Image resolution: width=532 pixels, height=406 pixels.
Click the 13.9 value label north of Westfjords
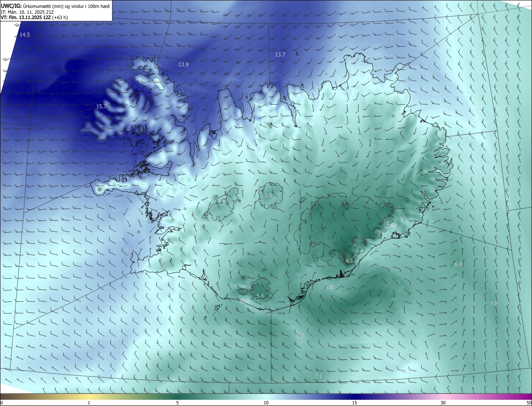pyautogui.click(x=183, y=65)
